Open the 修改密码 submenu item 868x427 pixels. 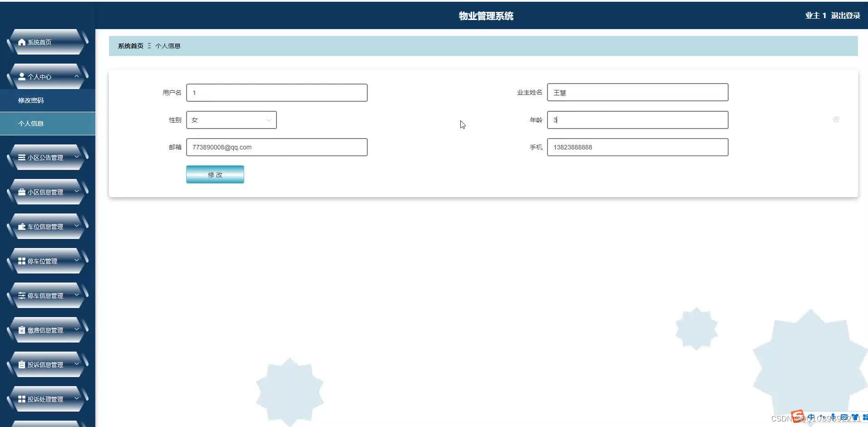48,100
